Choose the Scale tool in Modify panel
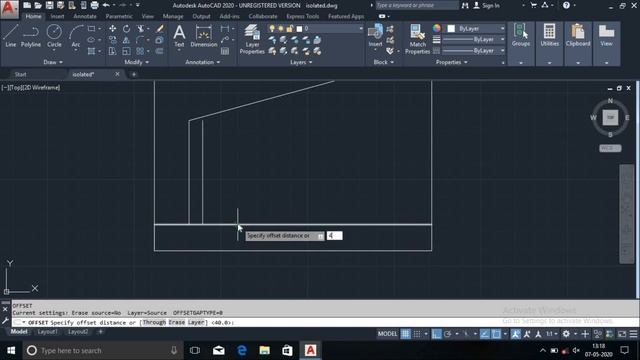The width and height of the screenshot is (640, 360). [x=127, y=51]
